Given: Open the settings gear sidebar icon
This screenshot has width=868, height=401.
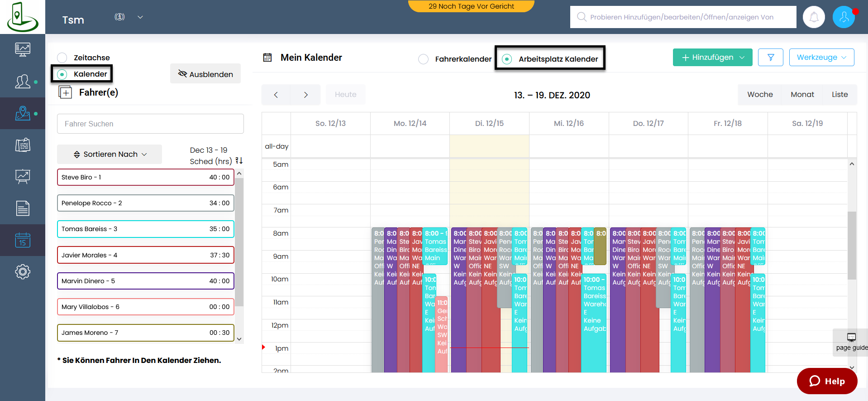Looking at the screenshot, I should tap(23, 272).
